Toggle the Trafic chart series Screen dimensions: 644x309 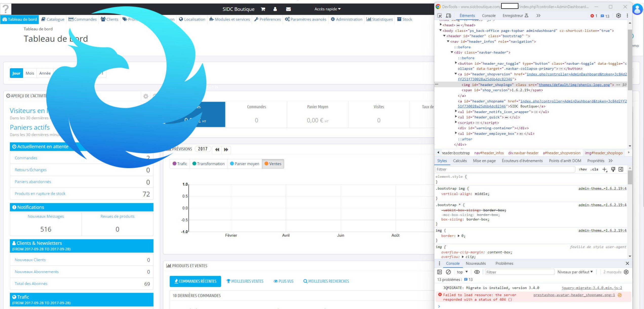[x=180, y=164]
